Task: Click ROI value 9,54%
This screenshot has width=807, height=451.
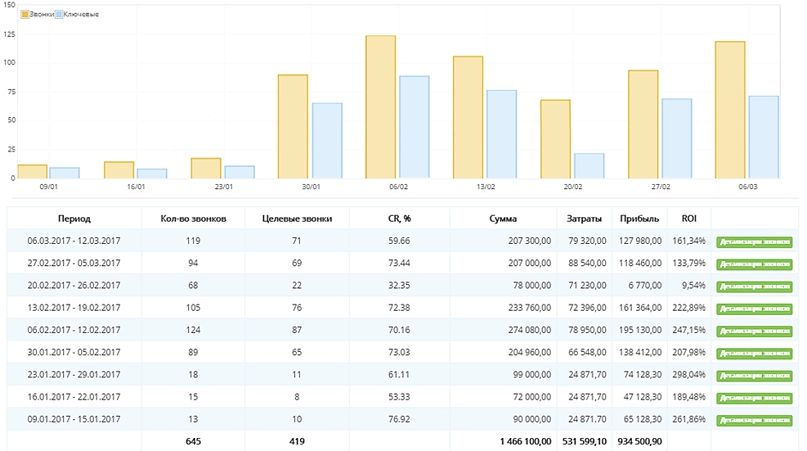Action: click(694, 285)
